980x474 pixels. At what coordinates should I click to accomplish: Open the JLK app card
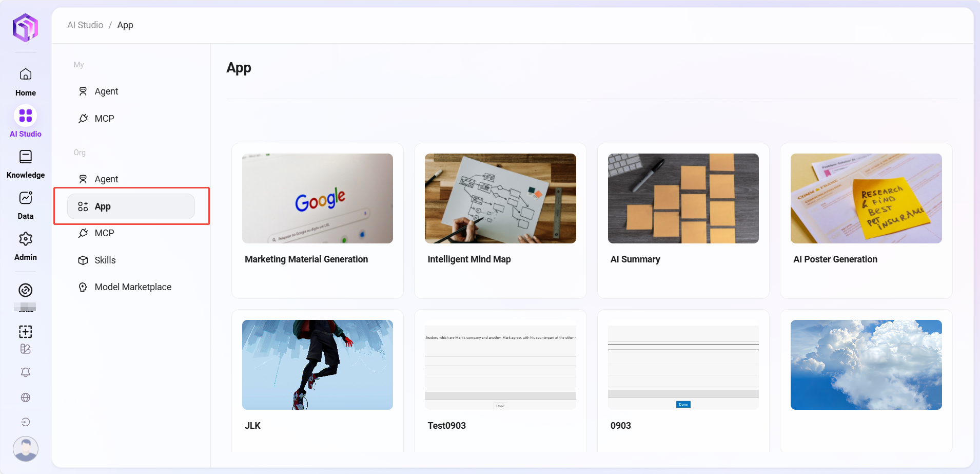[318, 380]
